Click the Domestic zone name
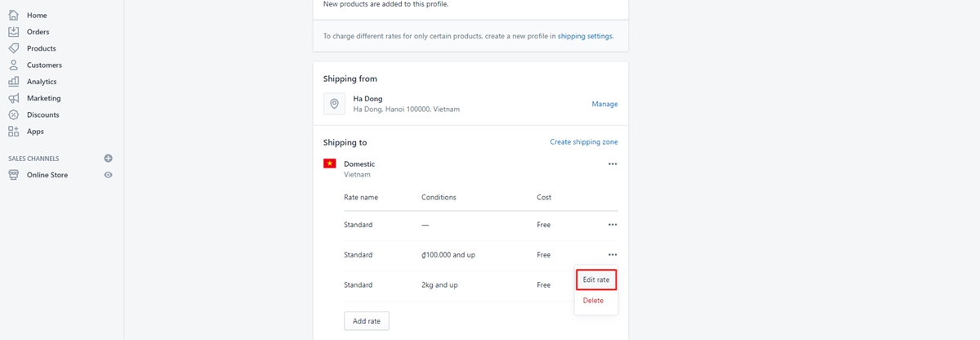This screenshot has height=340, width=980. pos(359,164)
